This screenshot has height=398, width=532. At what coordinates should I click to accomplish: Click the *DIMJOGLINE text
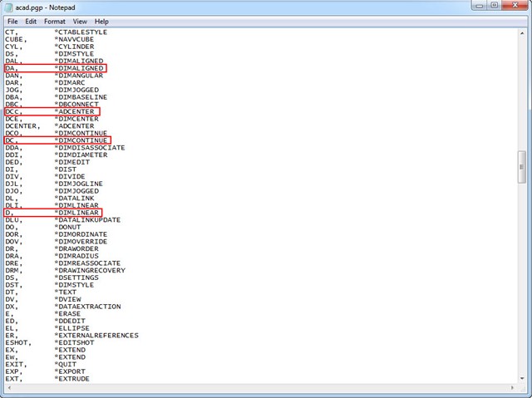coord(78,184)
